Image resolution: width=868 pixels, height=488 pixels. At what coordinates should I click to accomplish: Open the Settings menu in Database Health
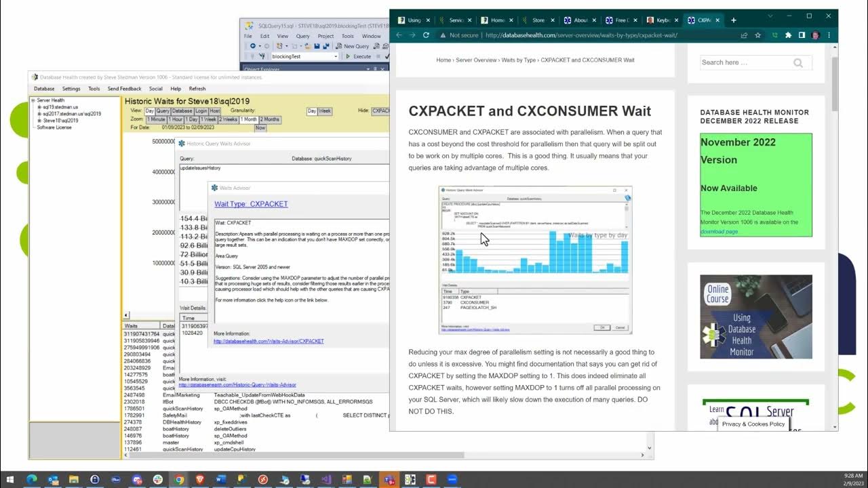tap(71, 89)
